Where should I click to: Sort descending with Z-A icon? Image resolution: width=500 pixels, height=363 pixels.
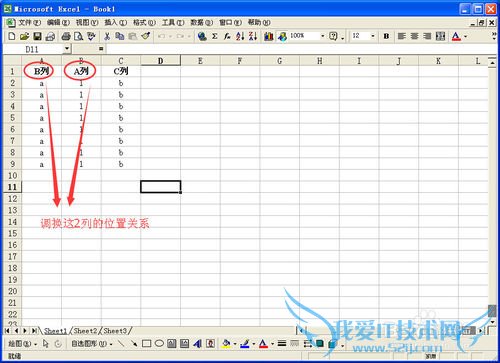coord(253,36)
